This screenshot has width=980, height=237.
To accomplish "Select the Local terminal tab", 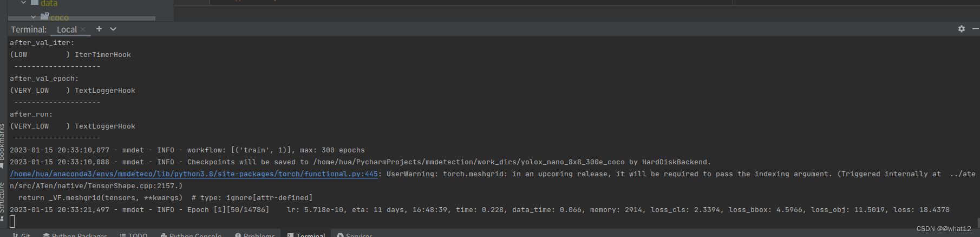I will click(x=67, y=29).
